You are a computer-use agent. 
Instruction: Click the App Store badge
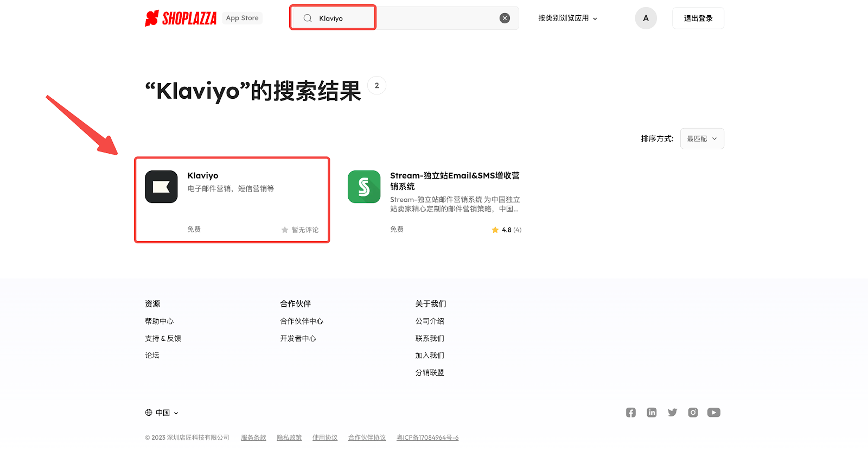(x=242, y=18)
